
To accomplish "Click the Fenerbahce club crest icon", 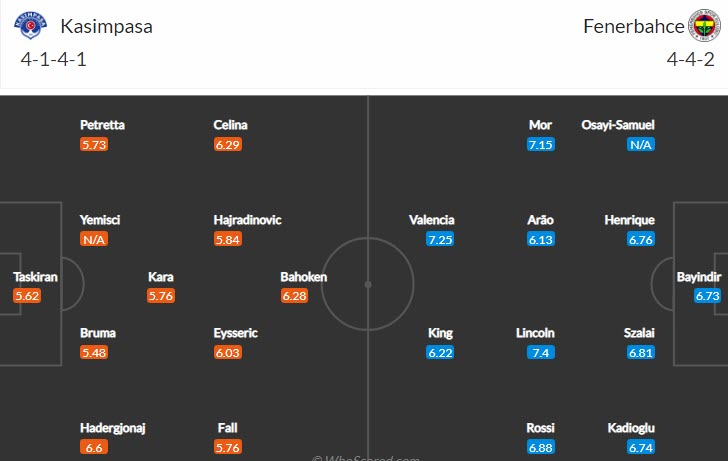I will point(702,26).
